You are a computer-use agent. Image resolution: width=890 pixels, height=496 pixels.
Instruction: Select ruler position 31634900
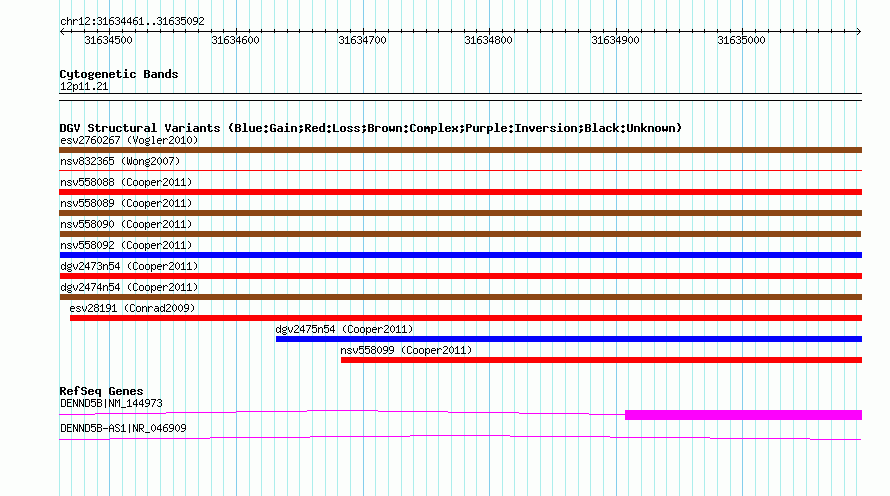click(x=616, y=40)
